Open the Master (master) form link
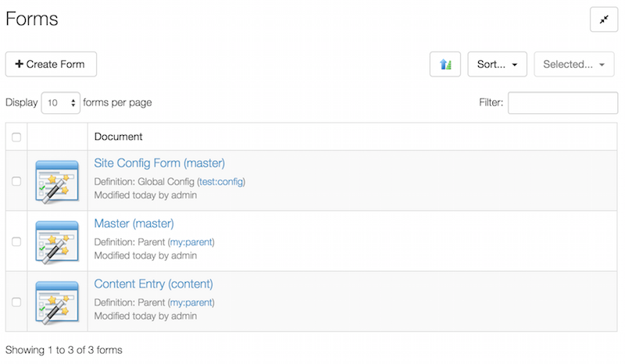Image resolution: width=625 pixels, height=364 pixels. pos(134,224)
